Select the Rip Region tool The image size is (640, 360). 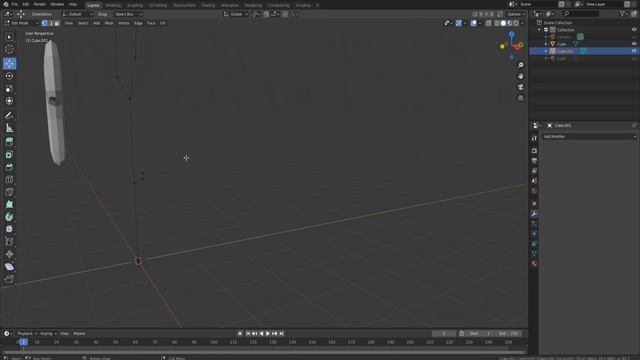pyautogui.click(x=9, y=279)
